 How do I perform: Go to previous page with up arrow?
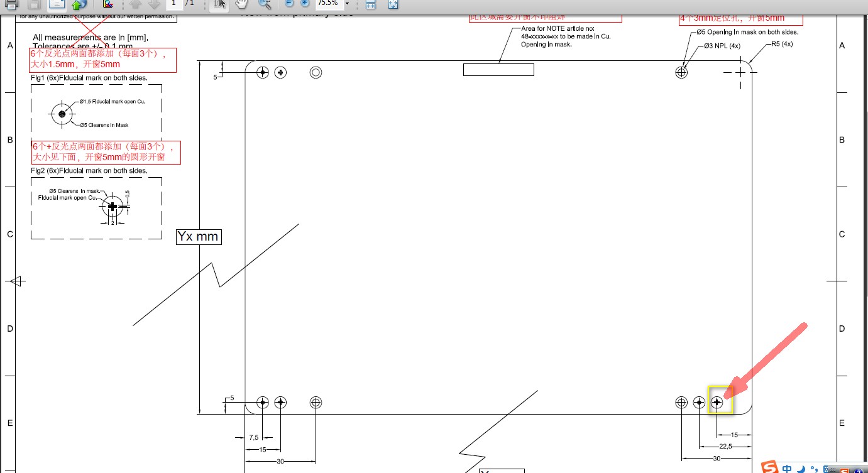coord(135,4)
